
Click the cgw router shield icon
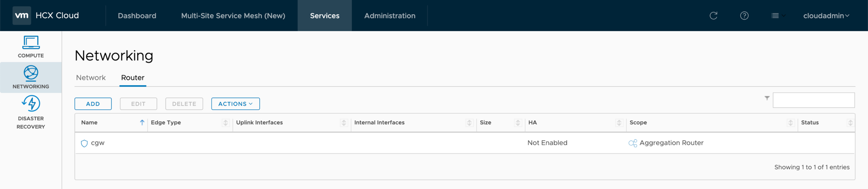point(84,143)
